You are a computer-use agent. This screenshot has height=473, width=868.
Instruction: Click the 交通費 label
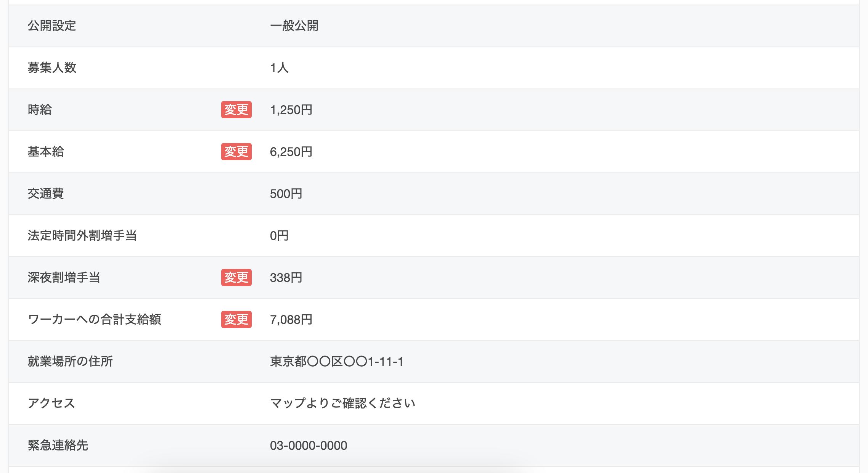coord(46,194)
